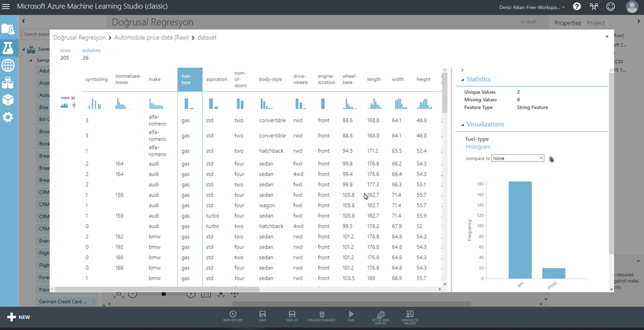Click the diesel bar in histogram

click(x=554, y=273)
